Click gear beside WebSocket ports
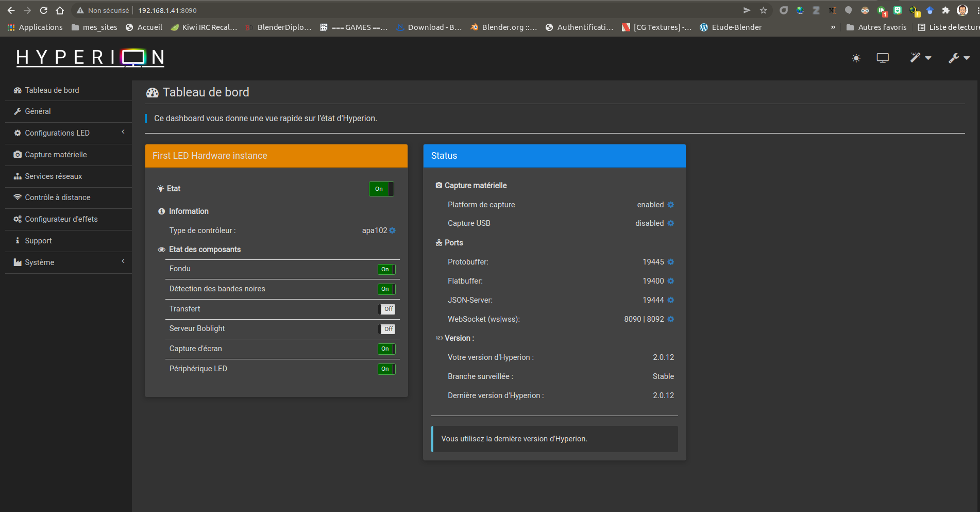This screenshot has width=980, height=512. [671, 319]
